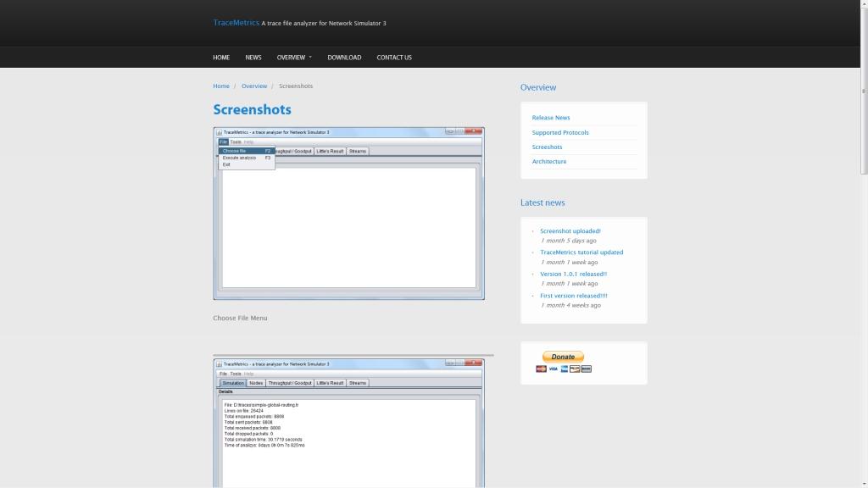Screen dimensions: 868x488
Task: Open the Choose File Menu screenshot thumbnail
Action: 348,213
